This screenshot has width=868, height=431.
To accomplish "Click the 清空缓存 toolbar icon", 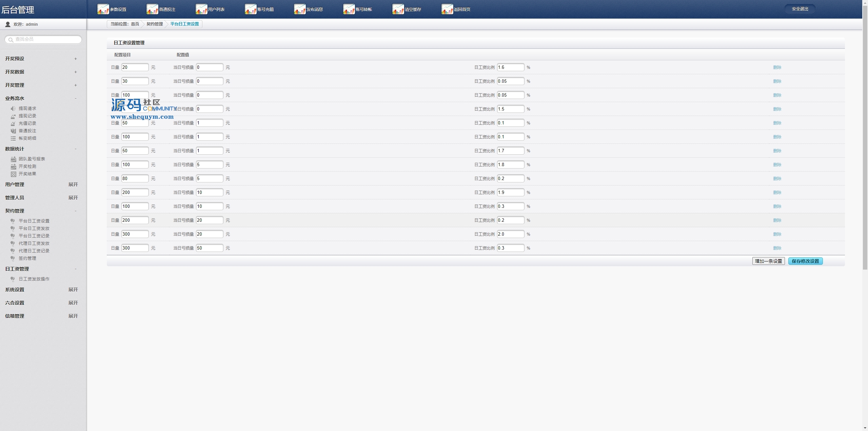I will tap(398, 9).
